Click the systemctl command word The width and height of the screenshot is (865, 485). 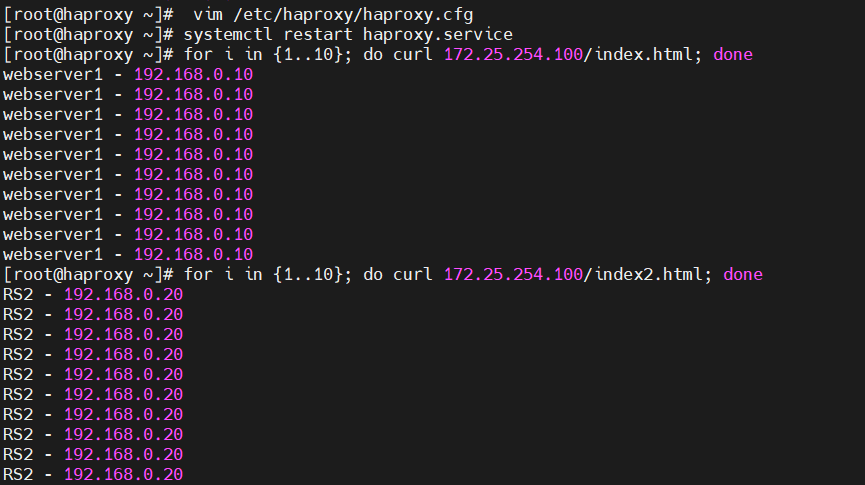(228, 34)
